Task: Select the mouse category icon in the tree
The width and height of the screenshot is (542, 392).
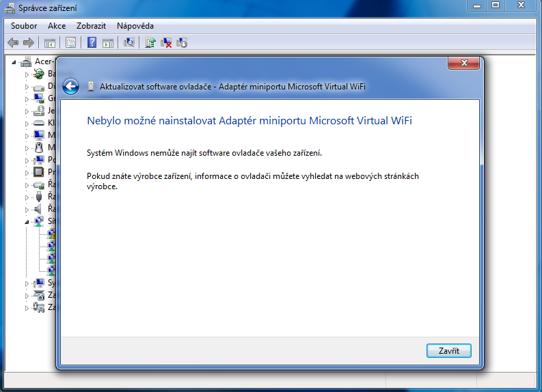Action: coord(39,148)
